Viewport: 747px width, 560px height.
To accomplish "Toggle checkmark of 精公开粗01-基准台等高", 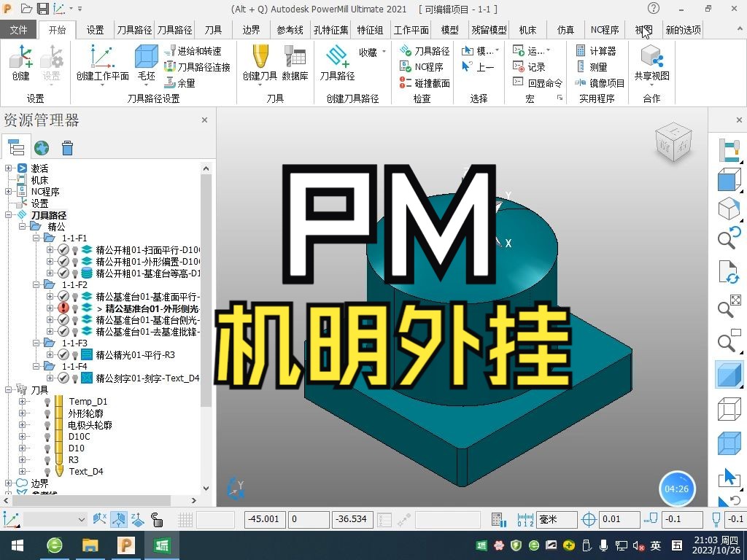I will [63, 273].
